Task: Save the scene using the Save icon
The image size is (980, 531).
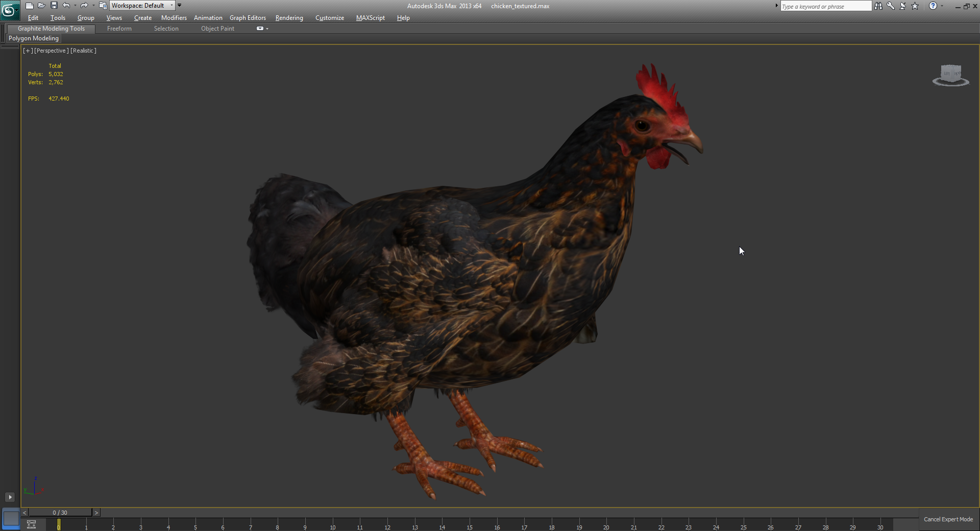Action: pyautogui.click(x=54, y=5)
